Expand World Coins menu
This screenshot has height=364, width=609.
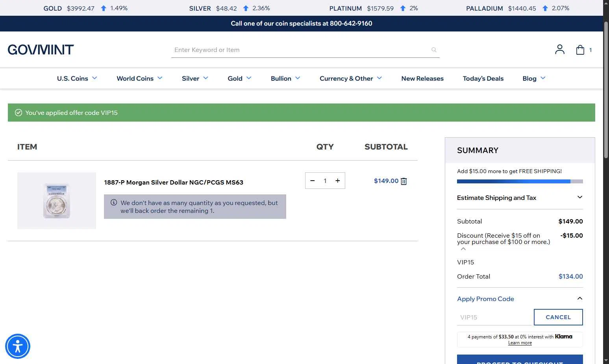[x=139, y=78]
